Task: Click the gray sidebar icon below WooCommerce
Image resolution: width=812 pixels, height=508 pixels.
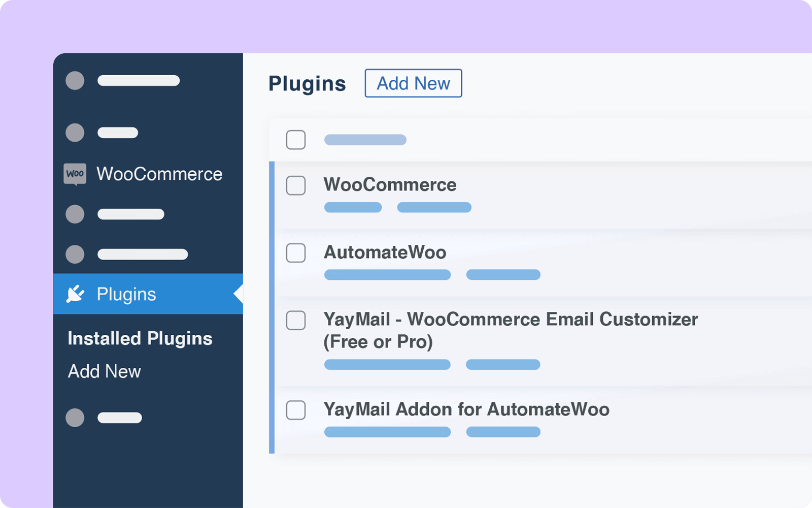Action: 75,214
